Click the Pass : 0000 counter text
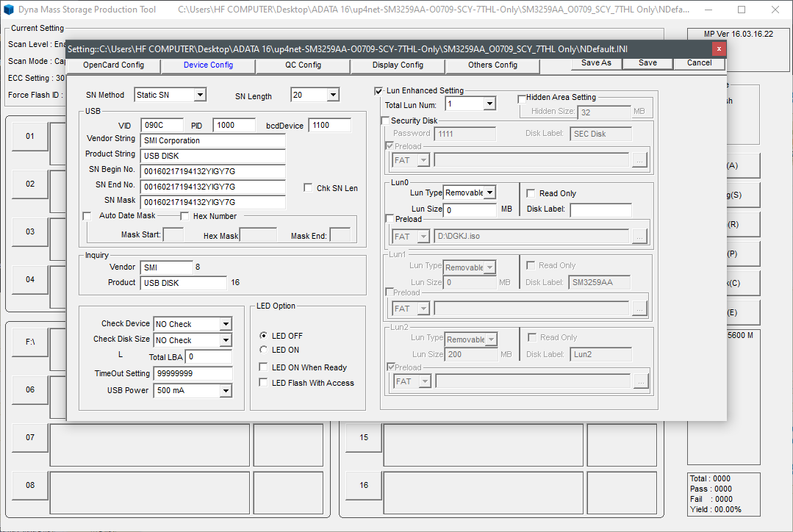 (x=711, y=489)
